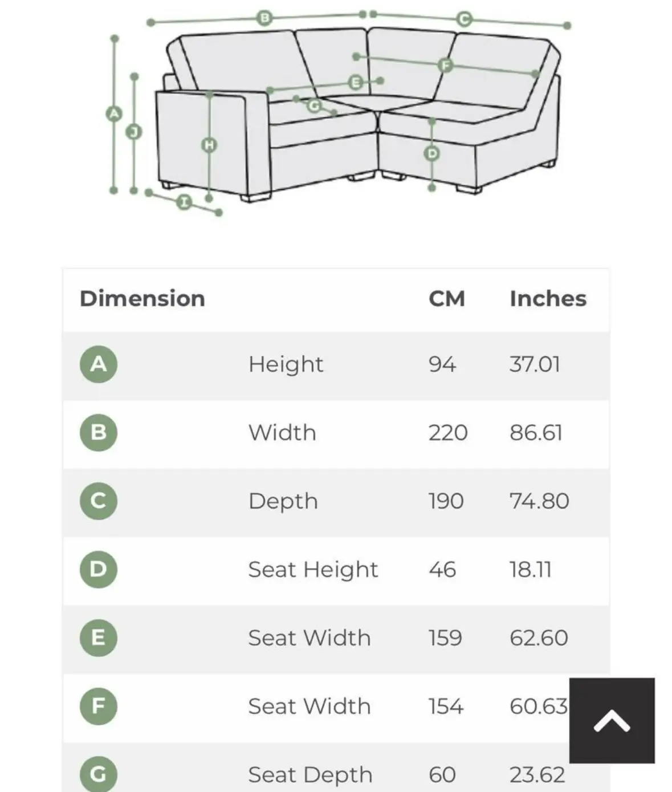Tap the green C badge in Depth row
This screenshot has height=792, width=672.
[x=99, y=501]
